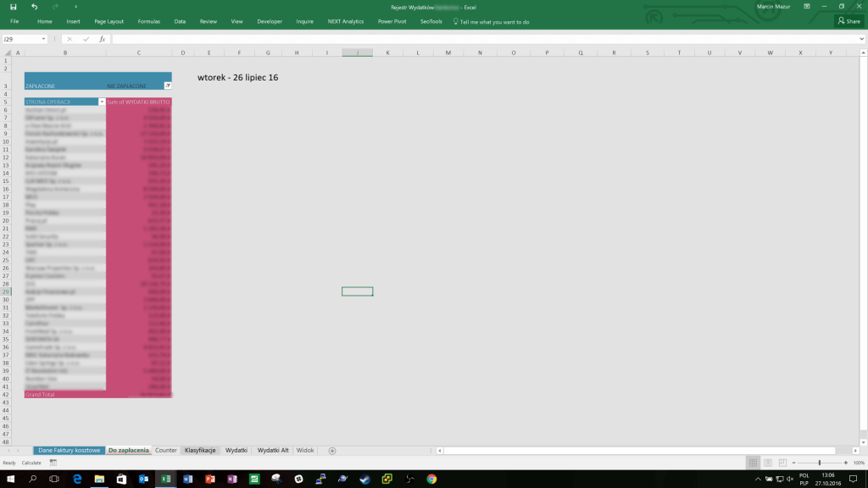Open the STRONA OPERACJI field dropdown

coord(100,101)
